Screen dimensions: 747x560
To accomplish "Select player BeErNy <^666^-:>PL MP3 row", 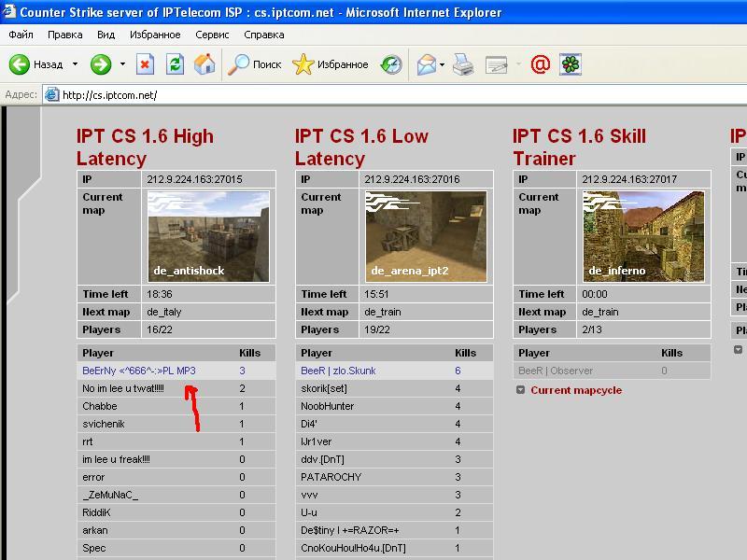I will point(176,371).
